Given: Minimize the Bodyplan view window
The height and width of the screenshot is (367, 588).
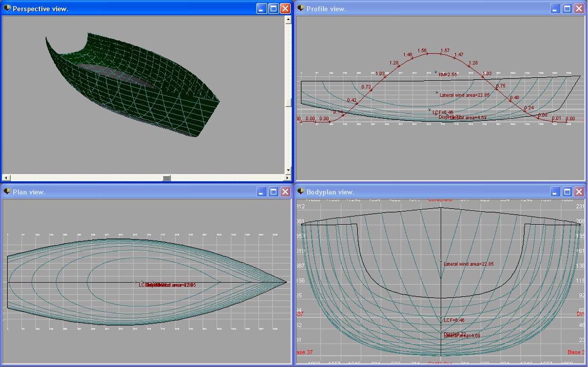Looking at the screenshot, I should point(555,192).
